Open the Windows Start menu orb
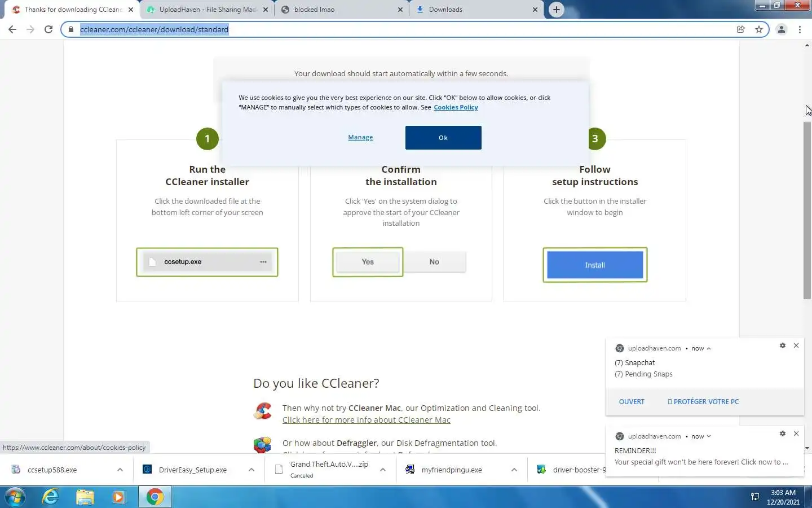The height and width of the screenshot is (508, 812). [x=15, y=497]
